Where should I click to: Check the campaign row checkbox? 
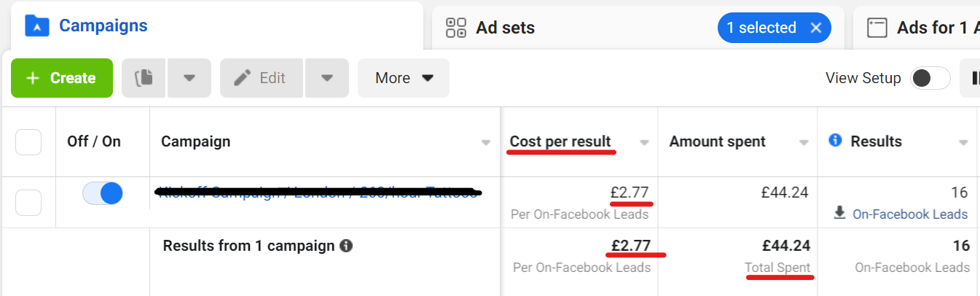pyautogui.click(x=28, y=203)
